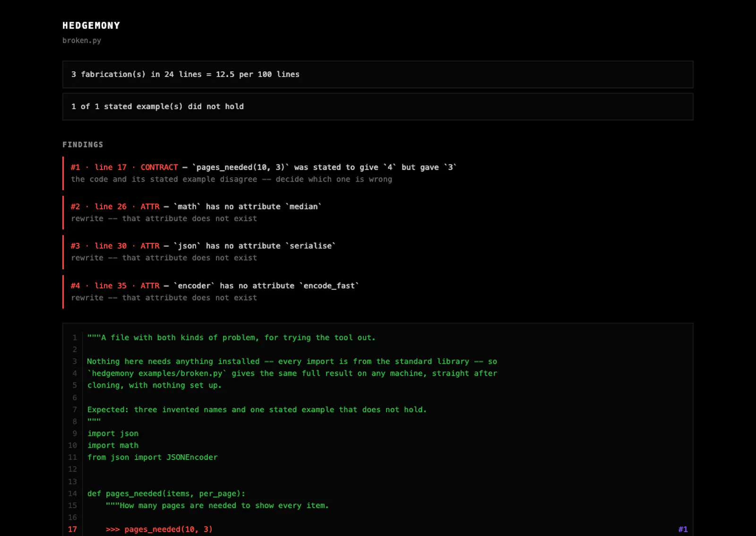This screenshot has height=536, width=756.
Task: Click line number 9 in the gutter
Action: point(75,433)
